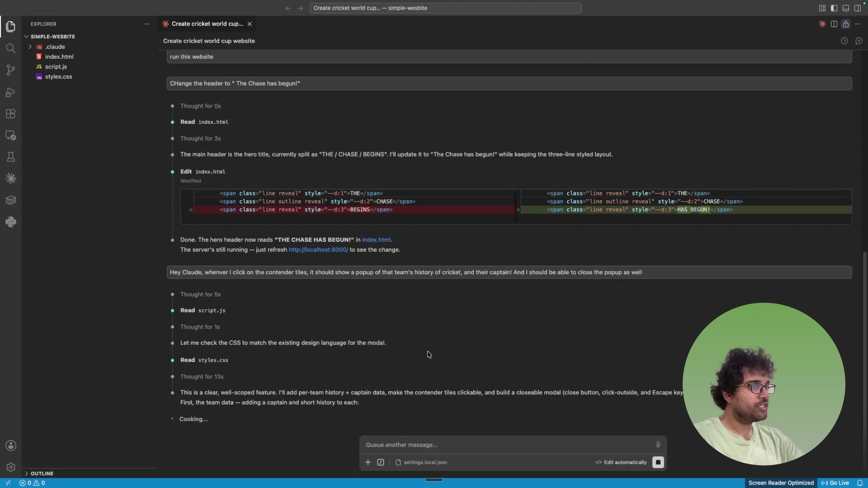Open the localhost:8000 link

[318, 250]
